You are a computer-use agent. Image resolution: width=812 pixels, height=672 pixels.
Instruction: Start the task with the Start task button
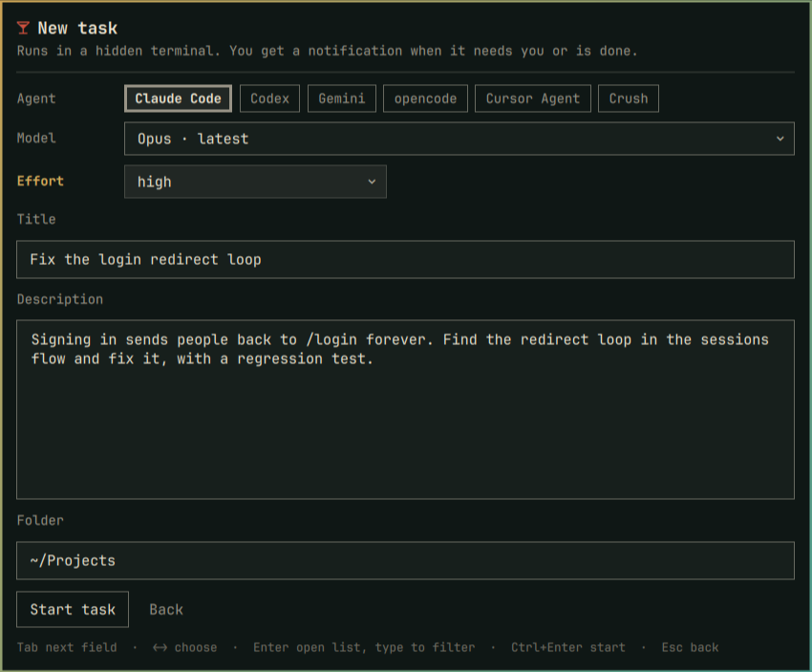point(73,609)
